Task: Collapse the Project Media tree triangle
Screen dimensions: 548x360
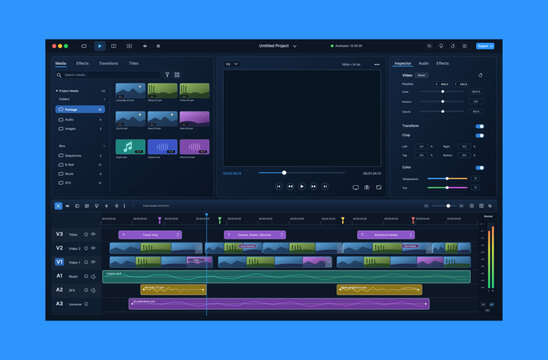Action: 57,91
